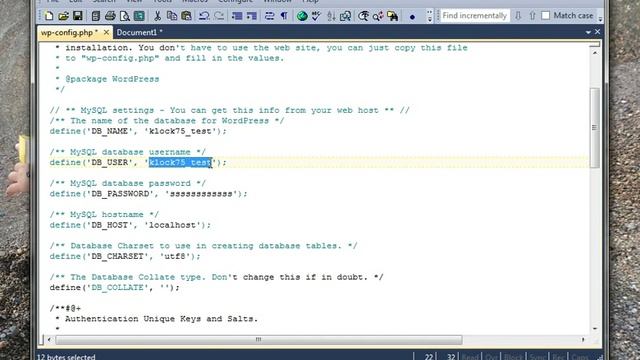Click the document close X at the tab bar's right end
640x360 pixels.
pyautogui.click(x=598, y=31)
